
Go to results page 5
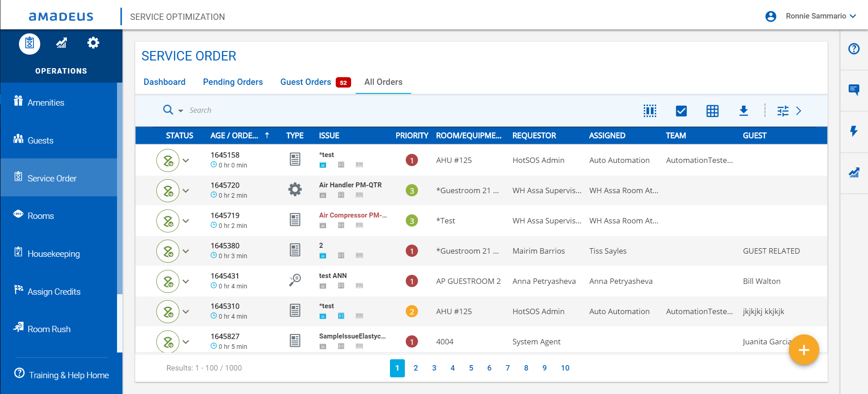coord(471,368)
